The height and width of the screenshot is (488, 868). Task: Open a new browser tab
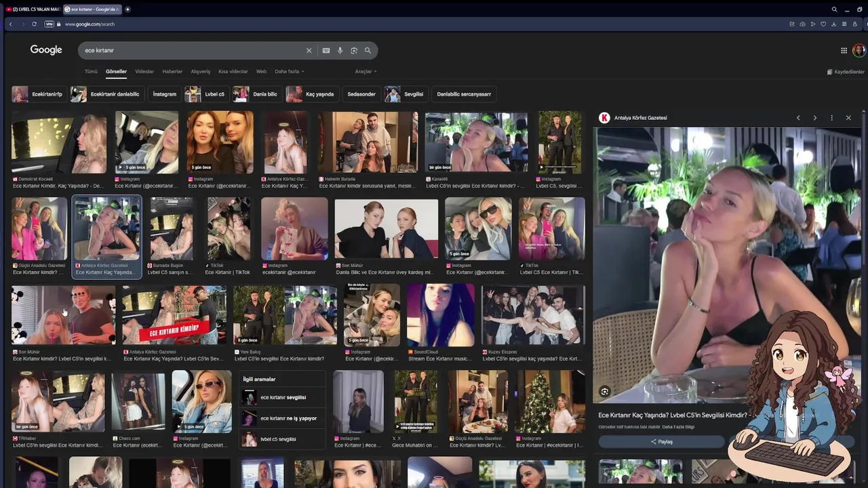pyautogui.click(x=127, y=9)
